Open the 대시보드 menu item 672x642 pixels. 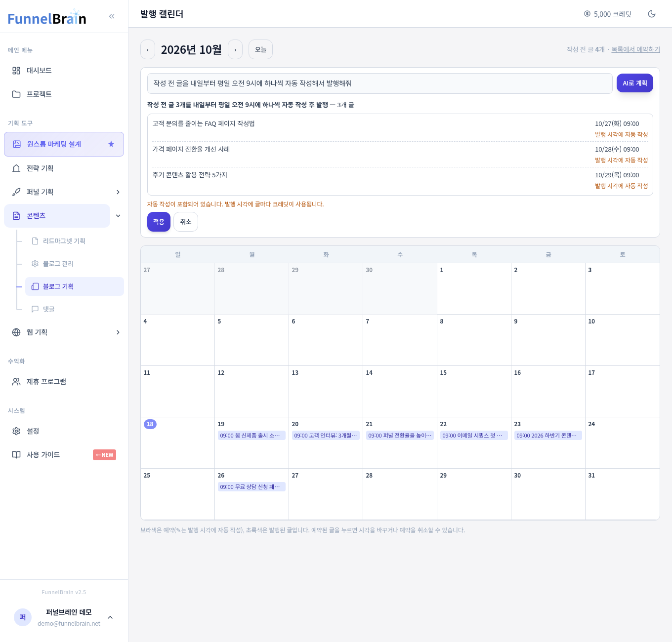point(64,71)
